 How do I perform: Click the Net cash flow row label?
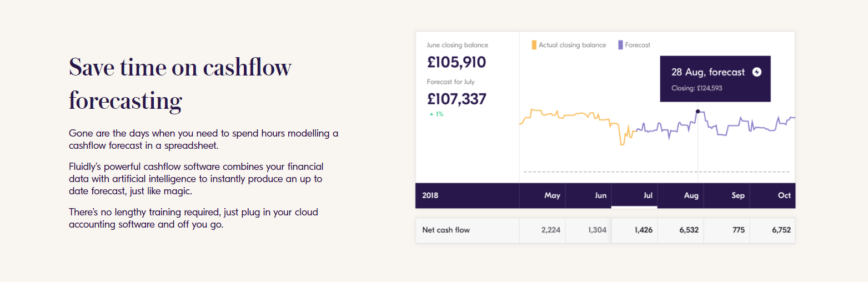(x=446, y=230)
